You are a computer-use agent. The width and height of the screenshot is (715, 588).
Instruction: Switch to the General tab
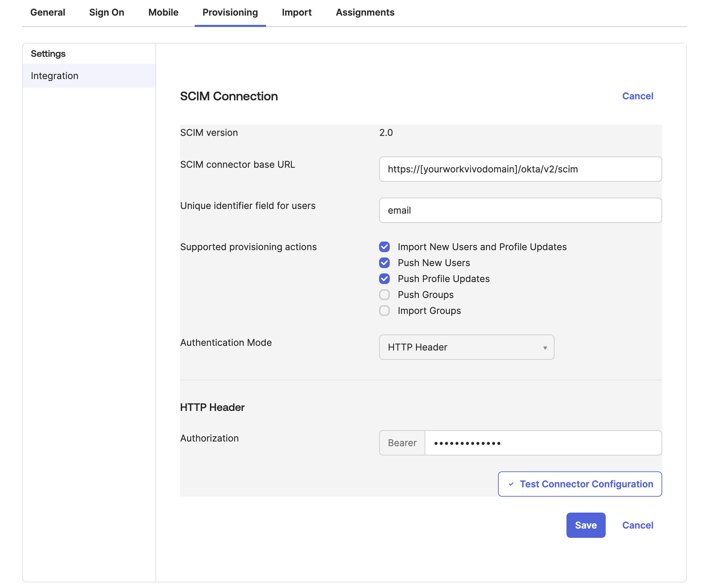pyautogui.click(x=48, y=13)
